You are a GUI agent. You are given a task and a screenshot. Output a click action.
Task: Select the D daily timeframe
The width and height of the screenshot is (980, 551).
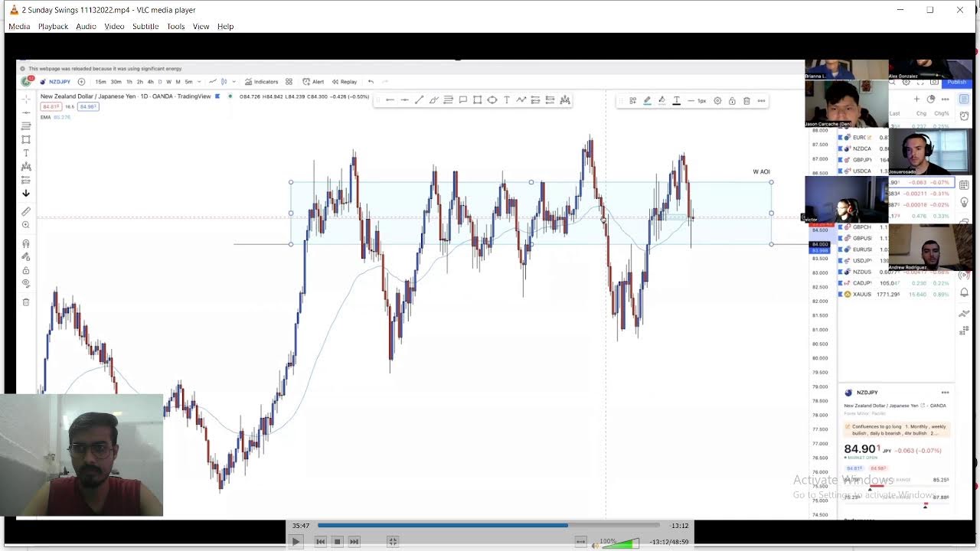coord(160,82)
